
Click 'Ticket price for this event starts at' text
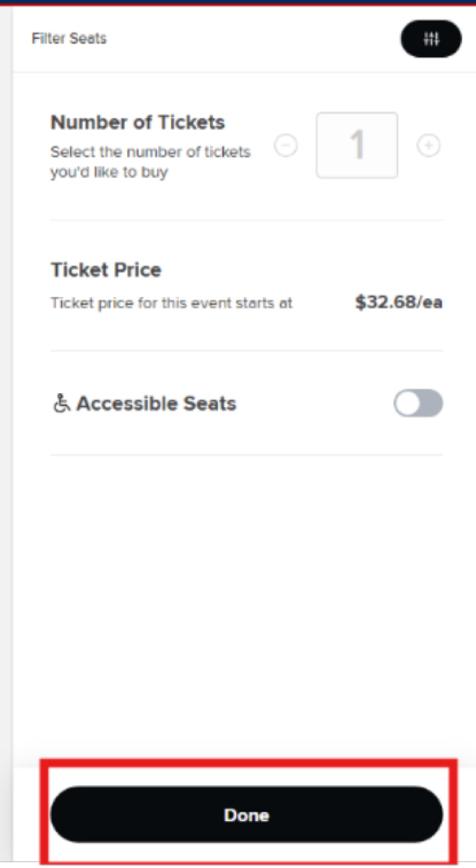[172, 303]
